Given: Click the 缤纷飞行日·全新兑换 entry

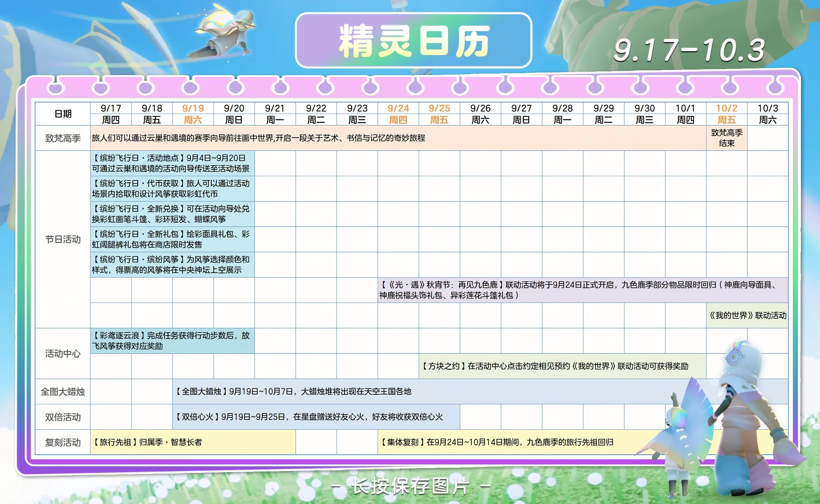Looking at the screenshot, I should click(172, 214).
